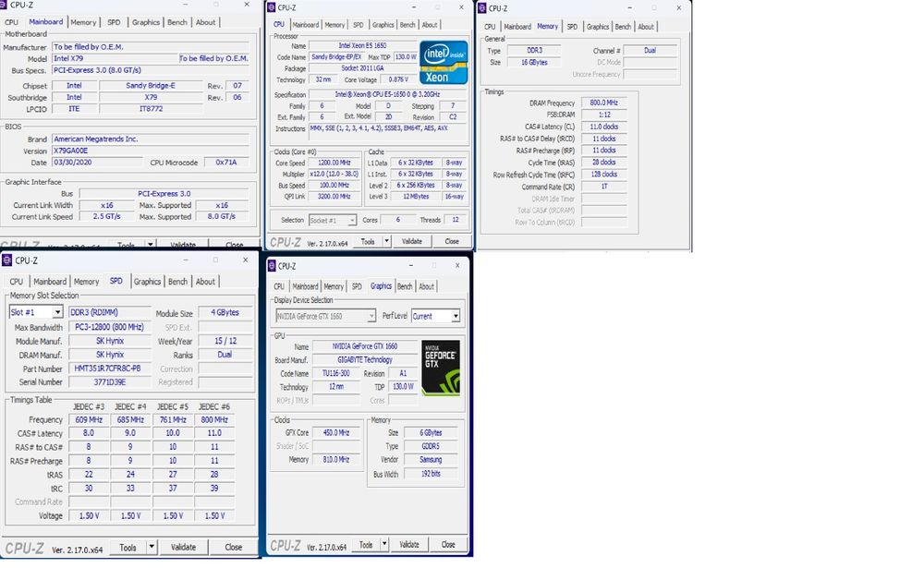
Task: Open the Tools dropdown arrow in the Graphics window
Action: coord(384,544)
